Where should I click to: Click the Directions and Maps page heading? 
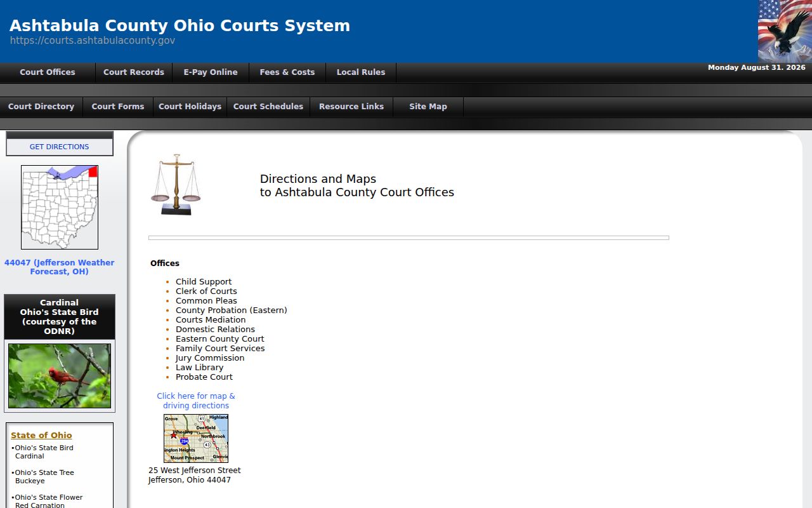coord(357,185)
